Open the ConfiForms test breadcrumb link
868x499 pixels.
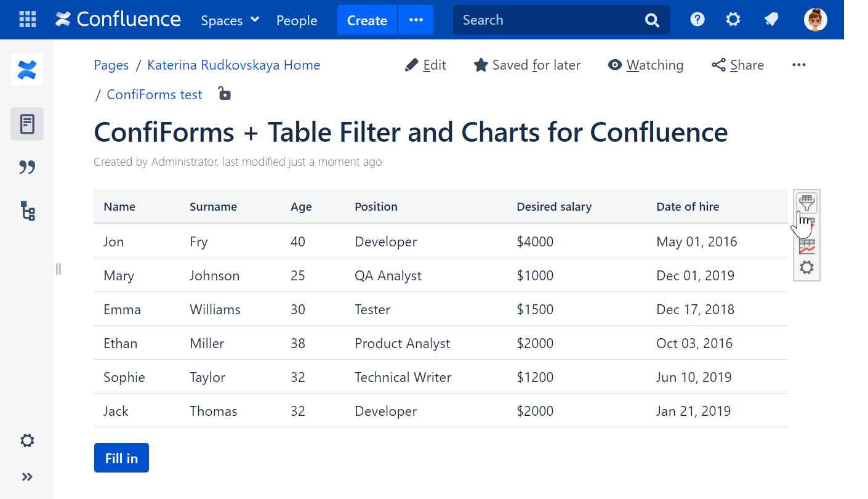154,94
